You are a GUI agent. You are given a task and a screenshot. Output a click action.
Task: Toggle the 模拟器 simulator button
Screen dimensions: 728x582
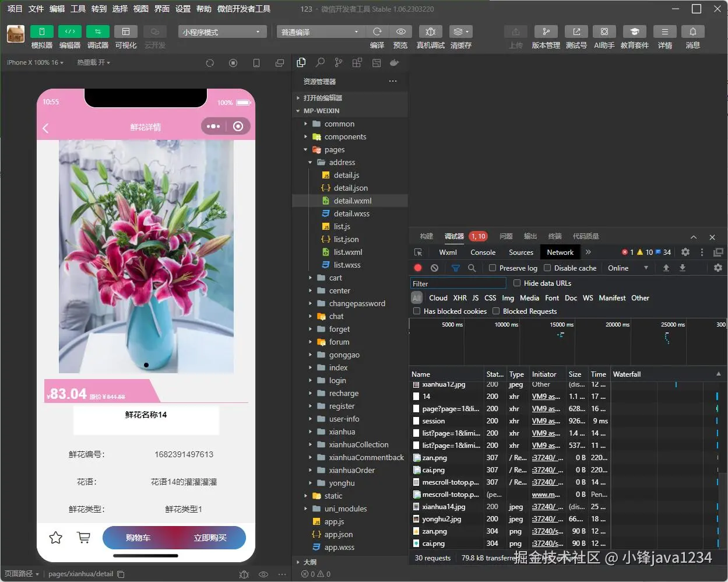(x=41, y=31)
